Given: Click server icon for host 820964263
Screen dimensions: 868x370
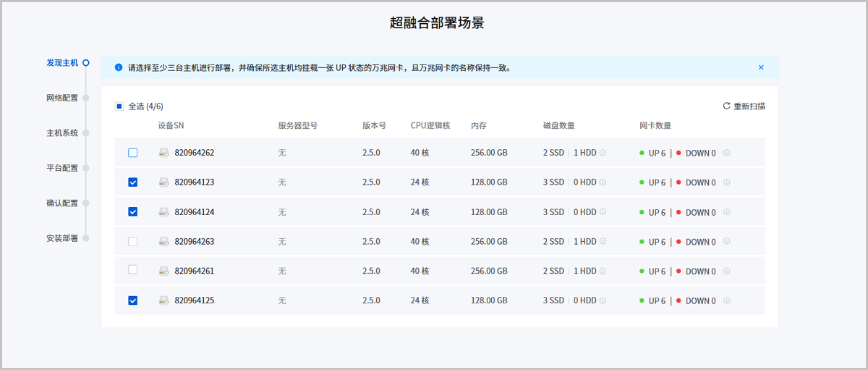Looking at the screenshot, I should pos(165,242).
